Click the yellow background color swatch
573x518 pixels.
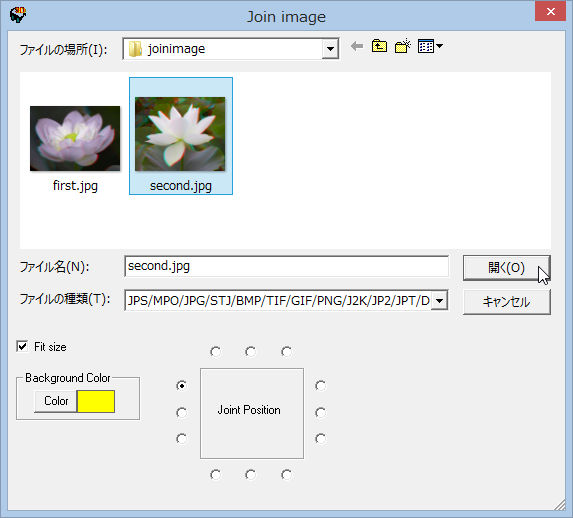click(x=96, y=401)
